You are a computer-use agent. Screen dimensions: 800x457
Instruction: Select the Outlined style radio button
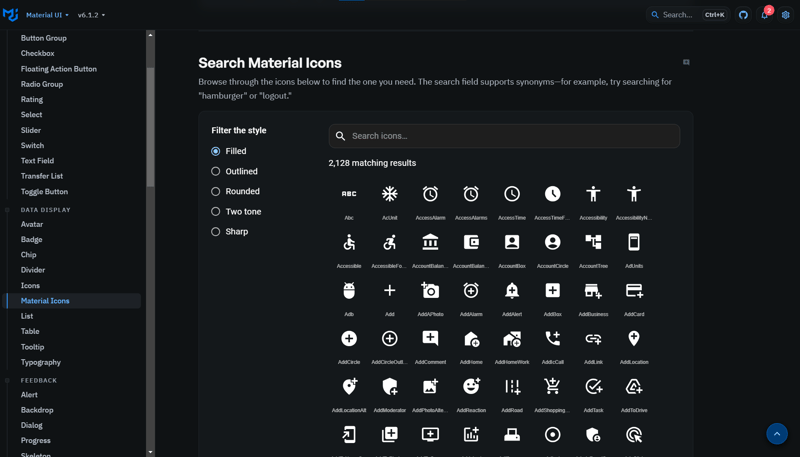click(216, 171)
